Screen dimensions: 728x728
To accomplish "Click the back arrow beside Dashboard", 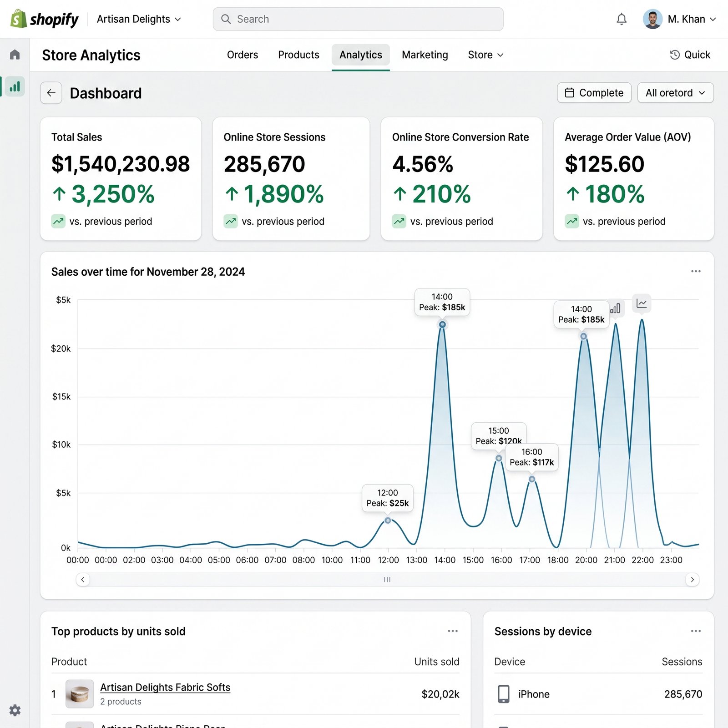I will tap(51, 93).
